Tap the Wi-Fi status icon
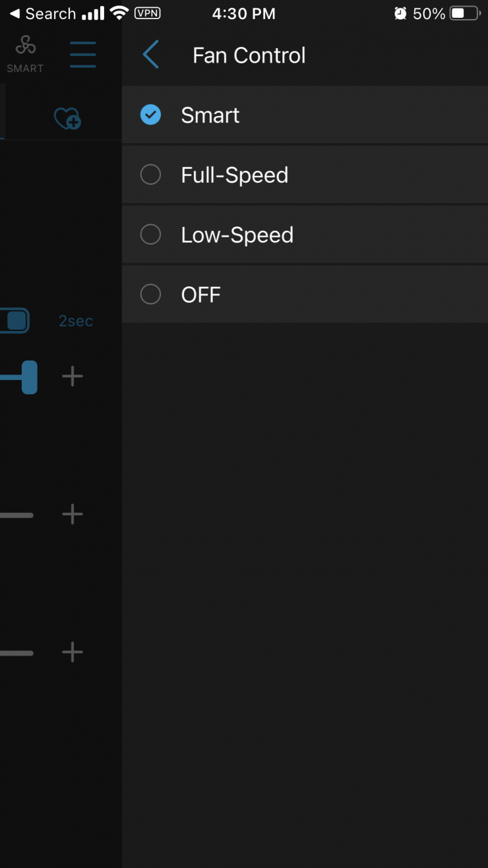Screen dimensions: 488x868 coord(119,13)
